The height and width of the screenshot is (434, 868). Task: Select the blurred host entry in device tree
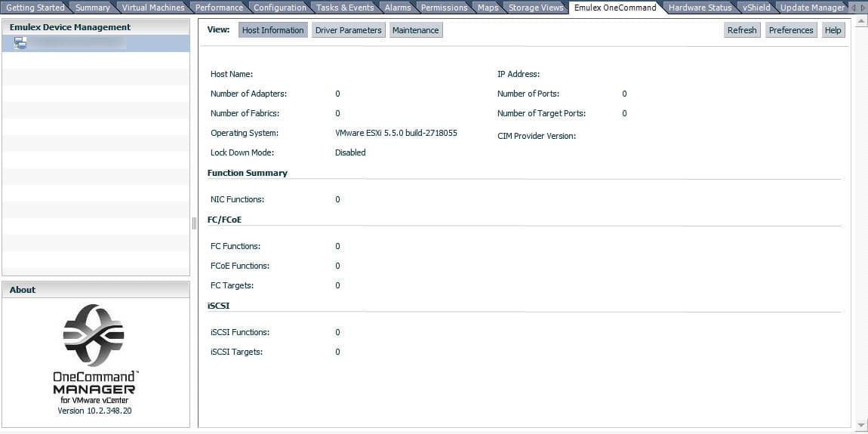tap(75, 43)
